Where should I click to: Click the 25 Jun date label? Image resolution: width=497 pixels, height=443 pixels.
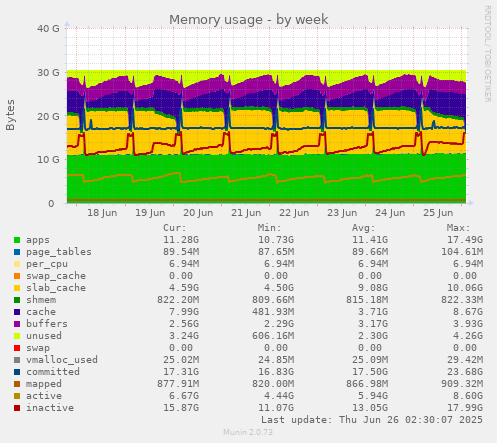438,213
